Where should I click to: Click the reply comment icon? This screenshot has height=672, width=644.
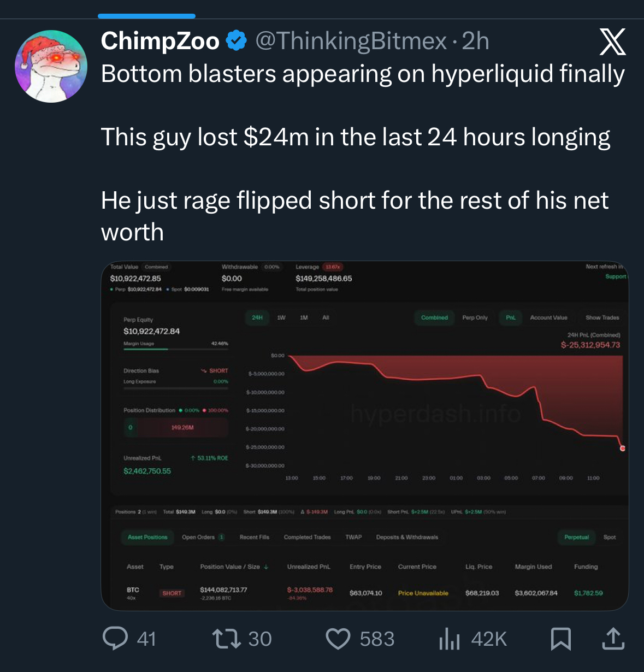(x=115, y=638)
